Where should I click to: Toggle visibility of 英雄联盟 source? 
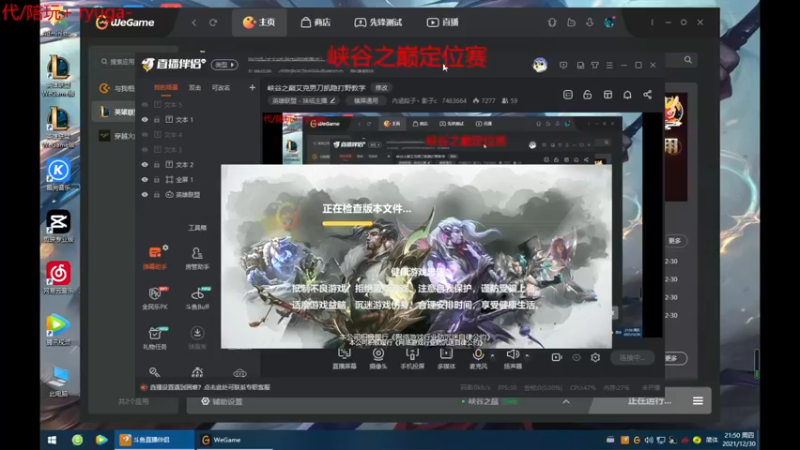(145, 195)
